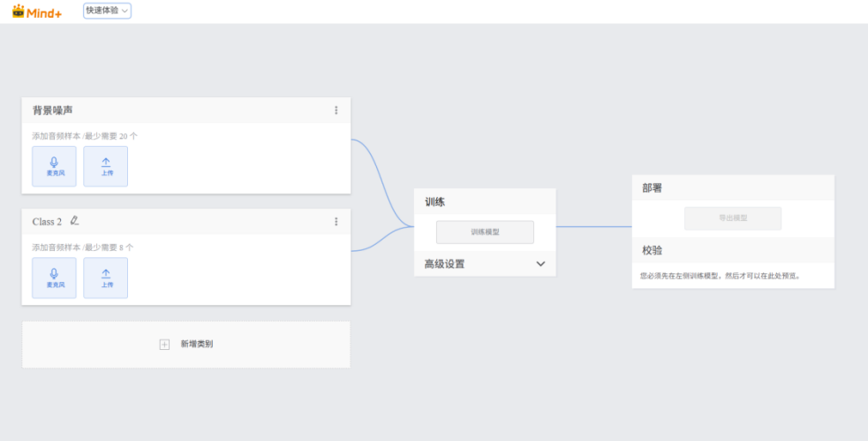
Task: Record Class 2 samples using the 麦克风 button
Action: 54,278
